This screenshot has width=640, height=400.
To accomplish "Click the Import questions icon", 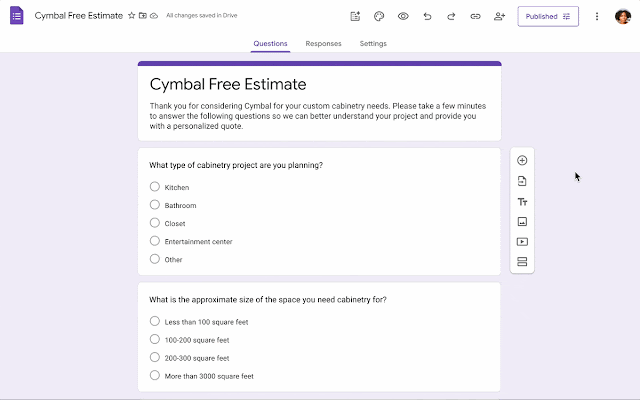I will [522, 181].
